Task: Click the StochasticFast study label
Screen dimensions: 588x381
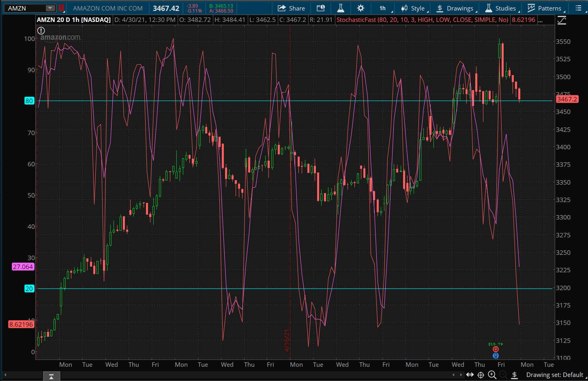Action: tap(423, 19)
